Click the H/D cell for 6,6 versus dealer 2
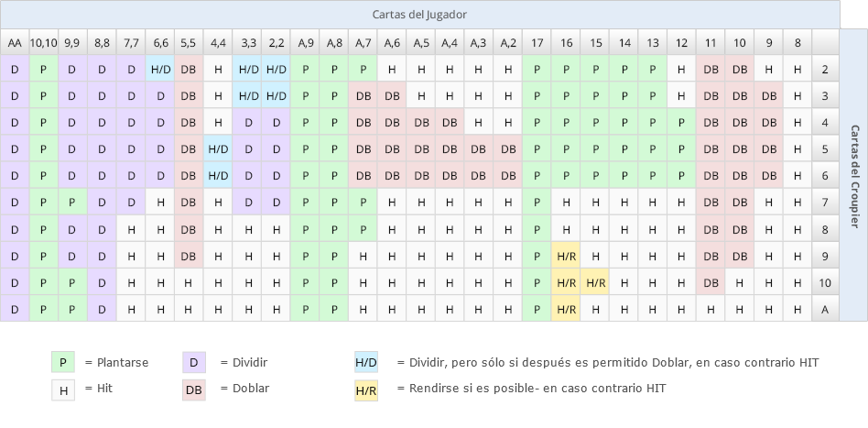Screen dimensions: 868x428 click(x=160, y=70)
